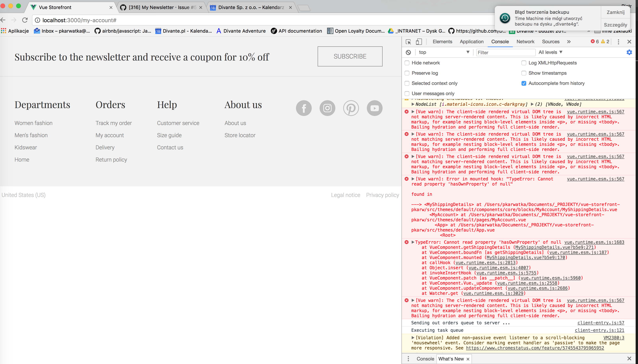The image size is (638, 364).
Task: Open the Inbox mail bookmark
Action: [62, 31]
